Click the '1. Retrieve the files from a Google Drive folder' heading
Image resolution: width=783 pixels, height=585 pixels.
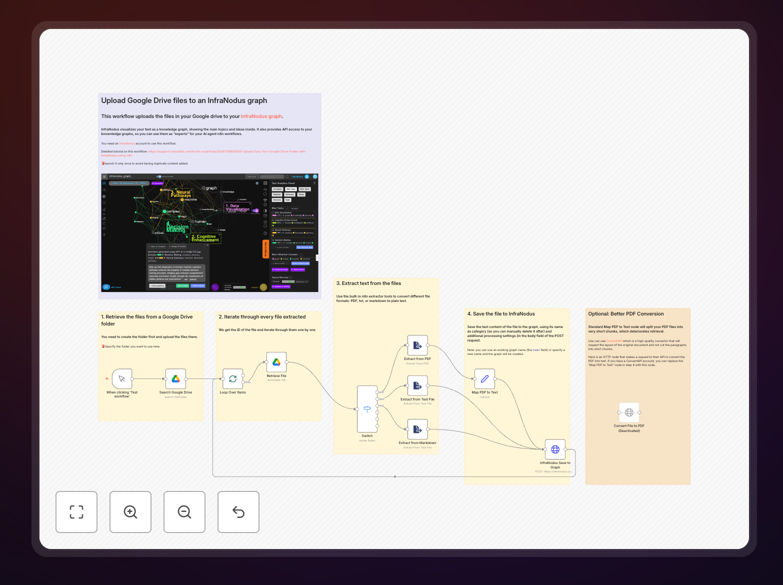[x=147, y=320]
